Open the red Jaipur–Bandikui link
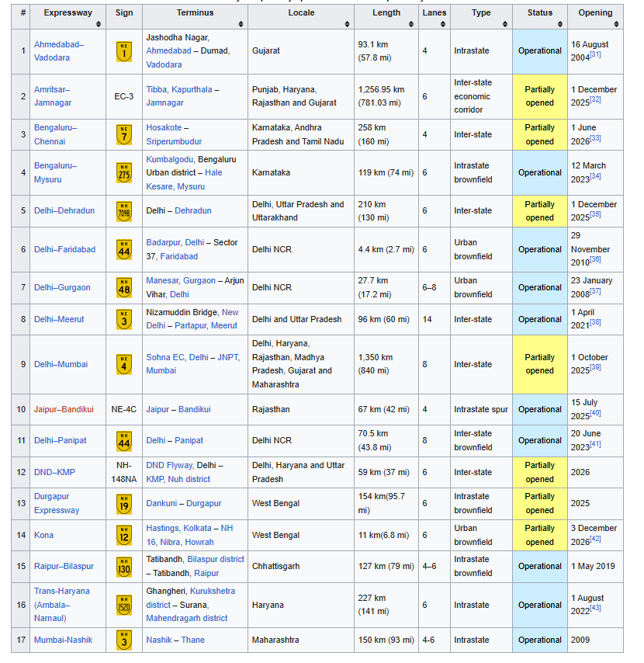The width and height of the screenshot is (644, 663). tap(64, 409)
